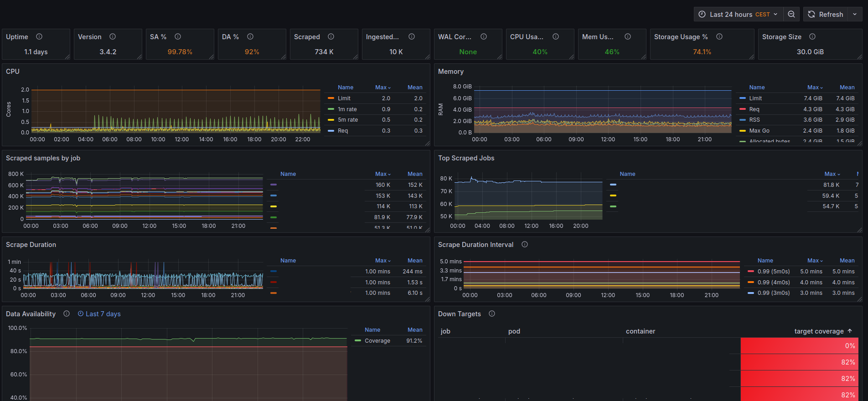Expand the refresh interval dropdown arrow
This screenshot has width=868, height=401.
pos(855,14)
